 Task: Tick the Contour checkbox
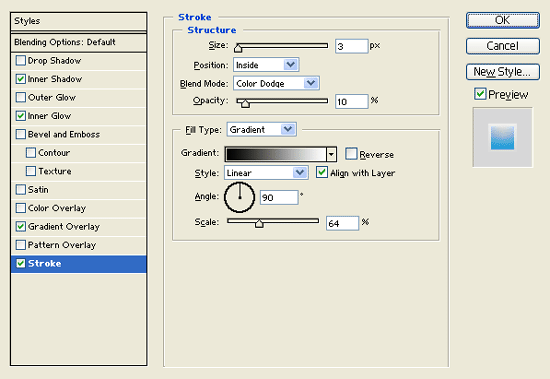tap(31, 153)
